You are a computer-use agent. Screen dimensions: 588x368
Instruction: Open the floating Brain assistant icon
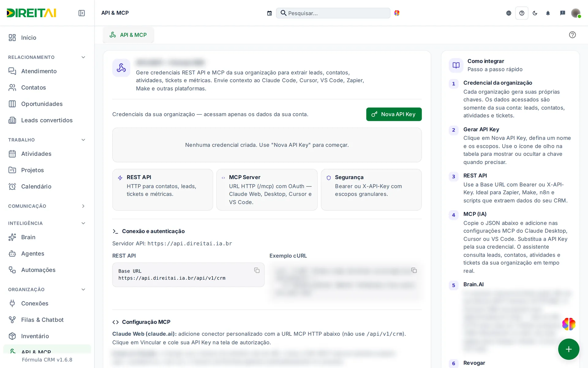569,324
